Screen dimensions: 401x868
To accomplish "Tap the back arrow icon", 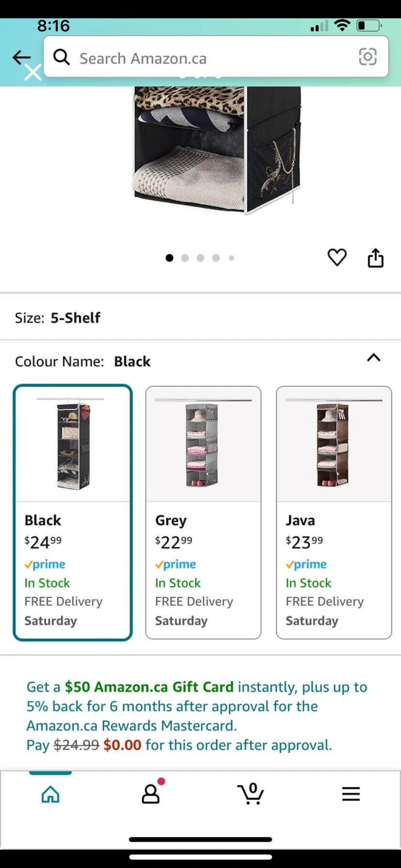I will (x=20, y=57).
